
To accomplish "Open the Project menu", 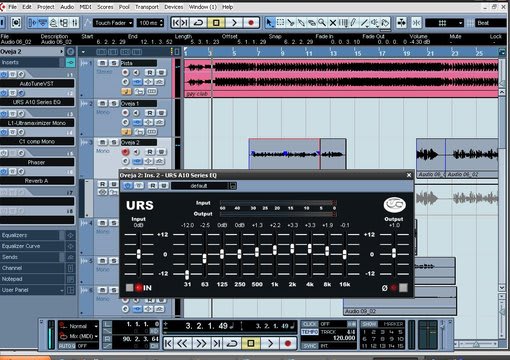I will tap(46, 7).
